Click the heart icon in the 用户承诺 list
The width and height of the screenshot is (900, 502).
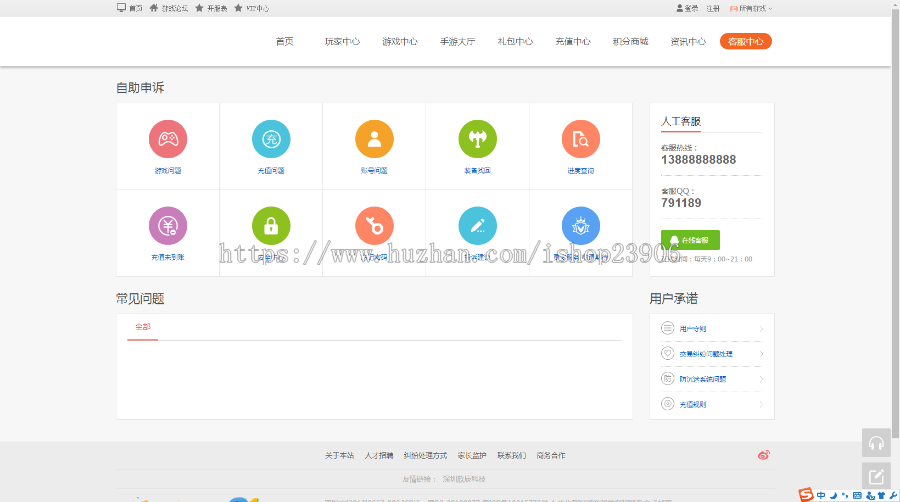[x=667, y=353]
